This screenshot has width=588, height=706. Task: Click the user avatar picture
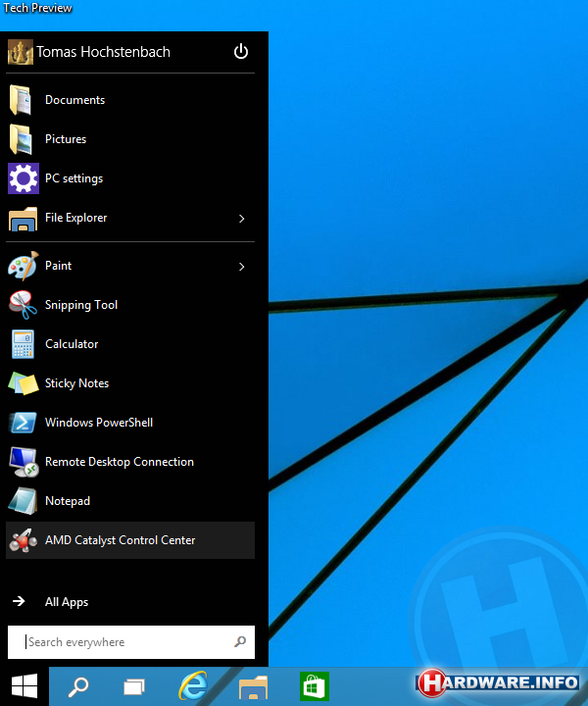tap(21, 52)
